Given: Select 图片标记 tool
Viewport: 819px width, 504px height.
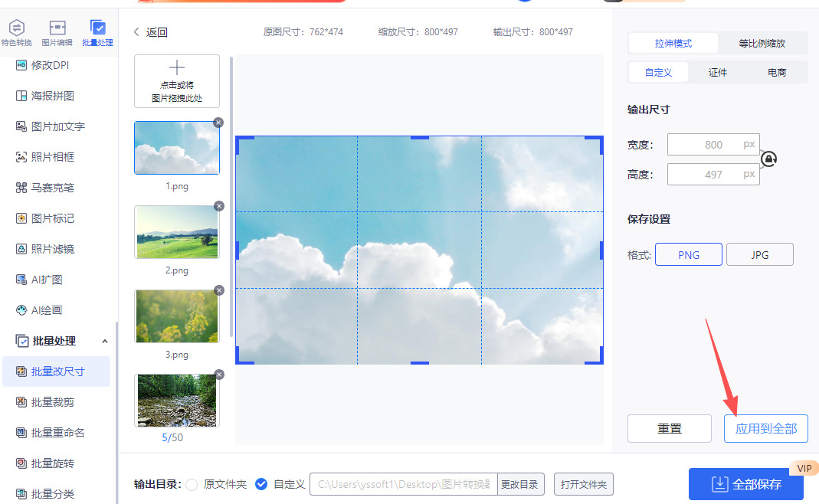Looking at the screenshot, I should point(45,218).
